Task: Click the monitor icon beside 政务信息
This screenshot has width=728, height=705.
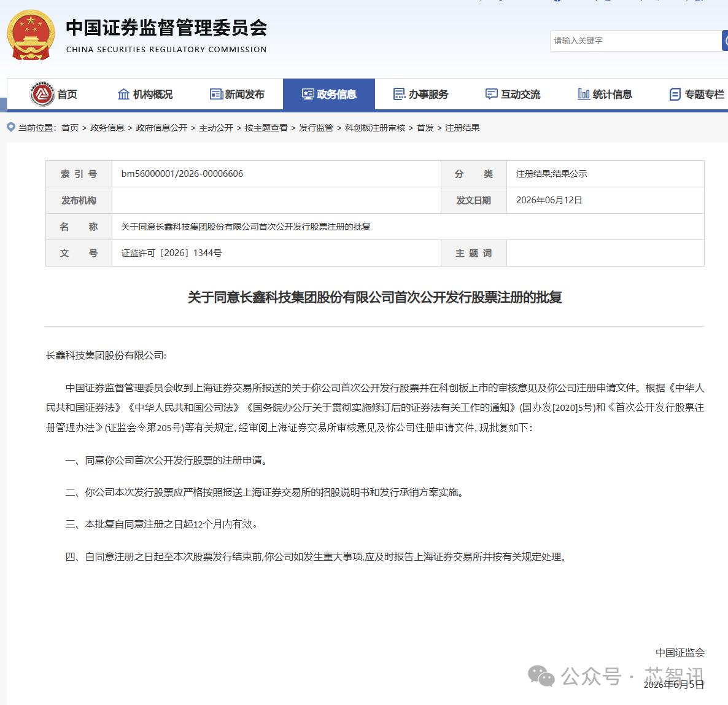Action: [308, 95]
